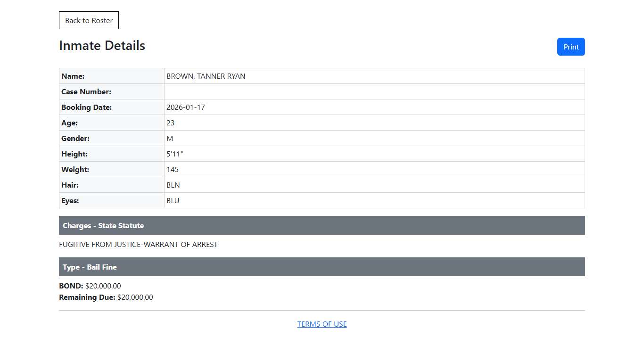The height and width of the screenshot is (362, 644).
Task: Click the Back to Roster button
Action: point(89,20)
